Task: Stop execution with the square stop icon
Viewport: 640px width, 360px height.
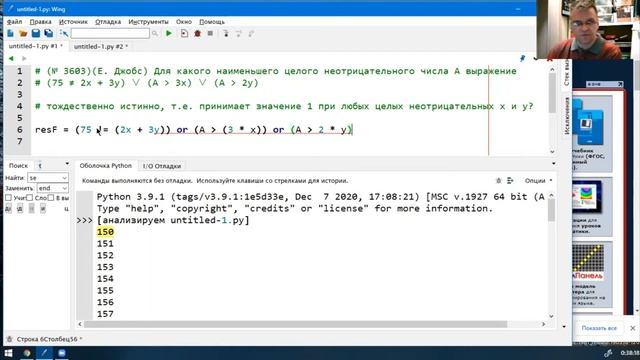Action: 210,33
